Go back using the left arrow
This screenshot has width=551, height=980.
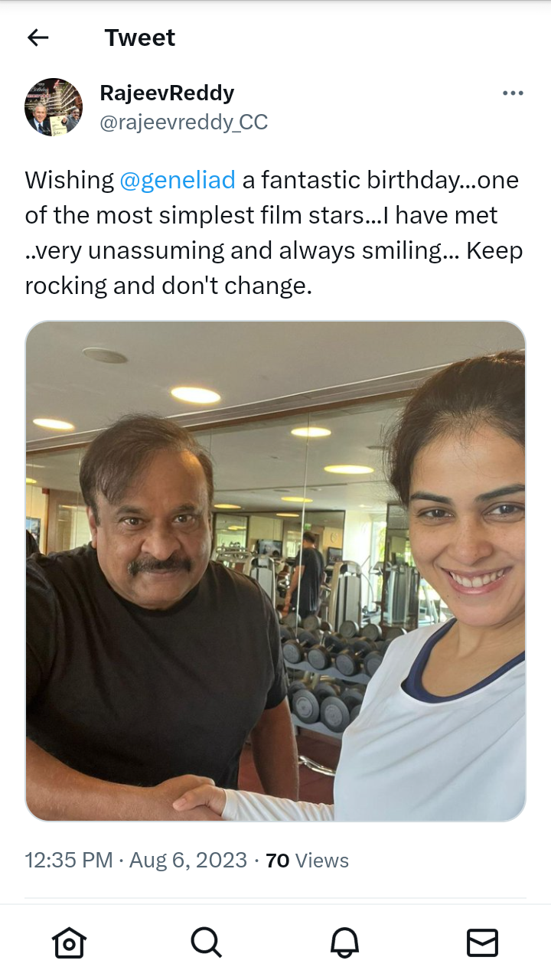point(37,38)
